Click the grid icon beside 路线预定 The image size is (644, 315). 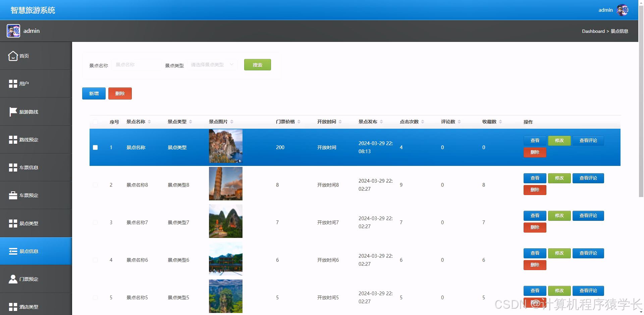point(13,140)
